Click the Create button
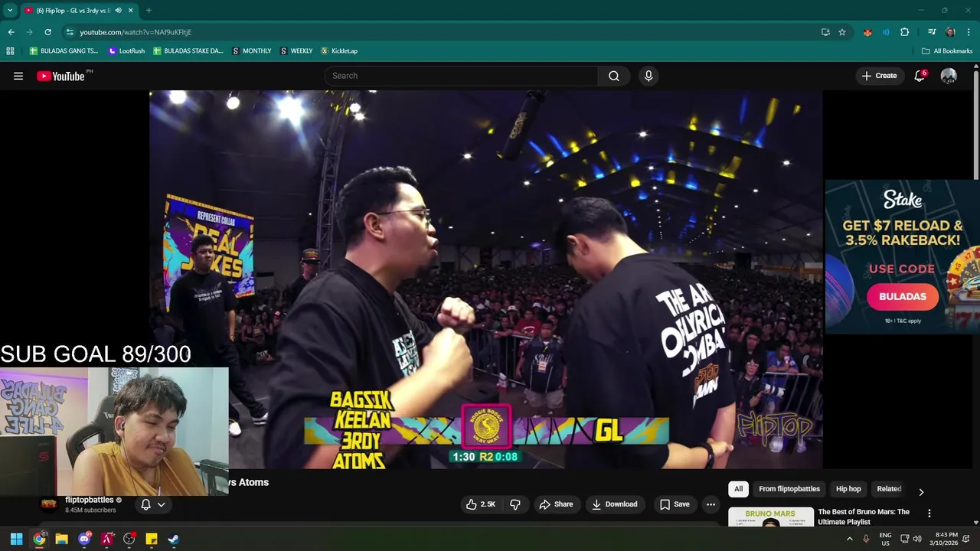Viewport: 980px width, 551px height. 879,76
